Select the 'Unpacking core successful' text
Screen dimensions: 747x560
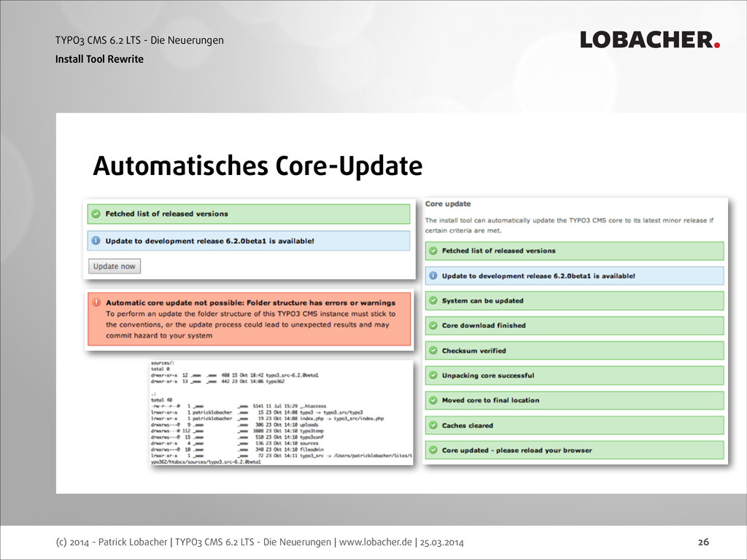[488, 376]
